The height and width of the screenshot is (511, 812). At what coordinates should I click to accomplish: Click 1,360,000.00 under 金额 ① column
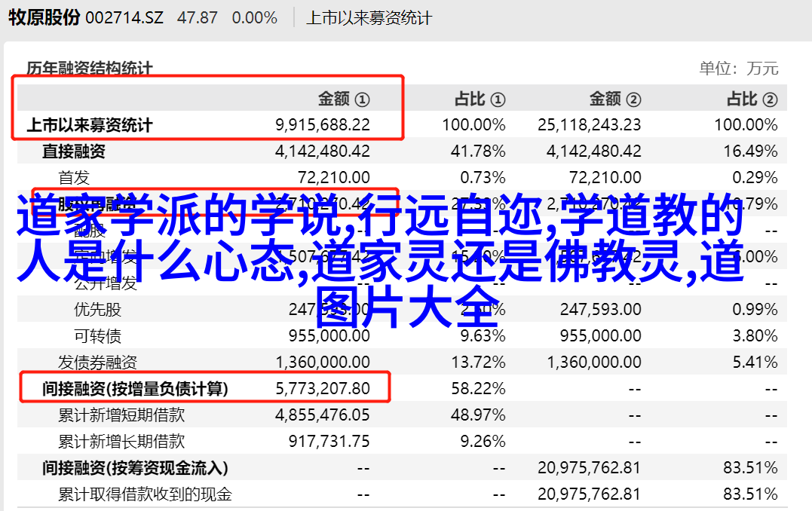(x=323, y=363)
